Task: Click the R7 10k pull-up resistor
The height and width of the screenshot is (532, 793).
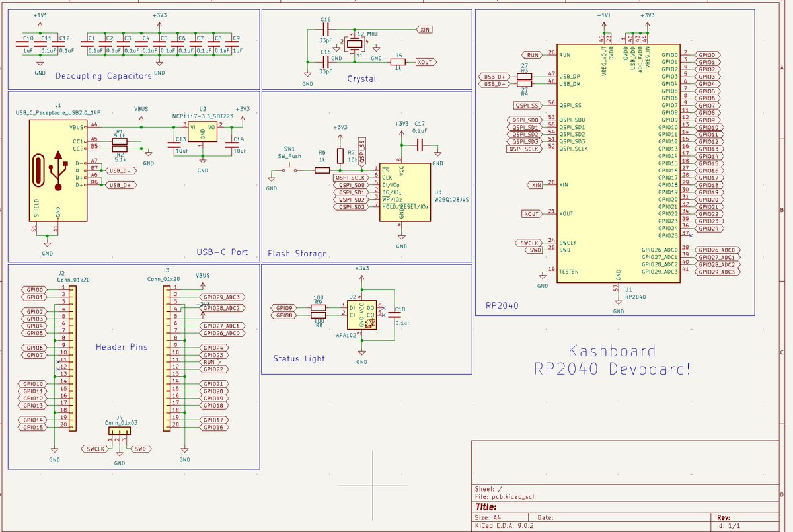Action: (x=340, y=156)
